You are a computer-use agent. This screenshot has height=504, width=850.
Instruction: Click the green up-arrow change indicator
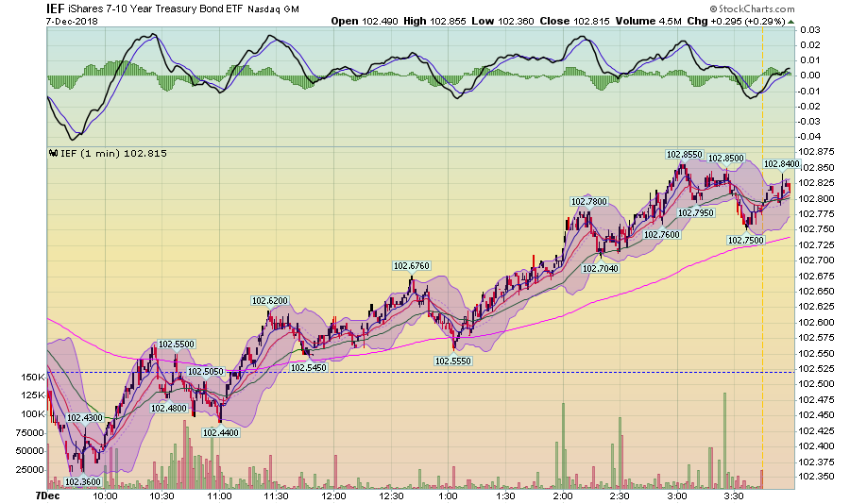point(790,22)
